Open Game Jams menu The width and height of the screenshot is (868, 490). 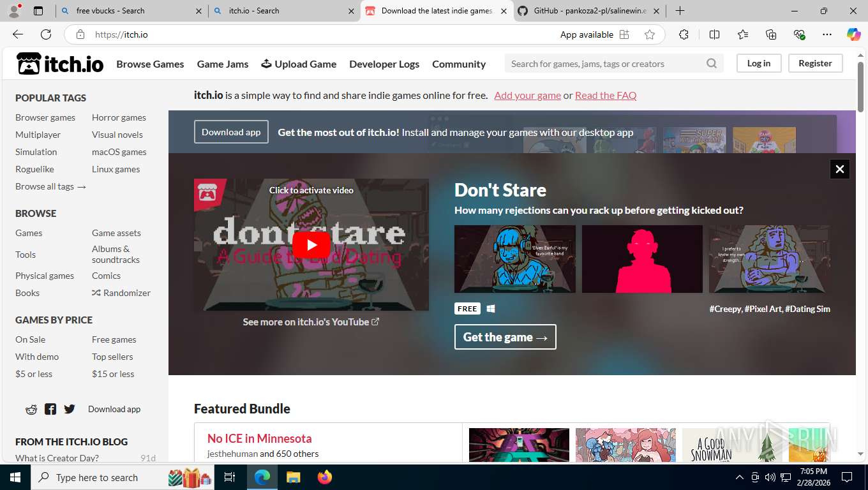click(223, 64)
